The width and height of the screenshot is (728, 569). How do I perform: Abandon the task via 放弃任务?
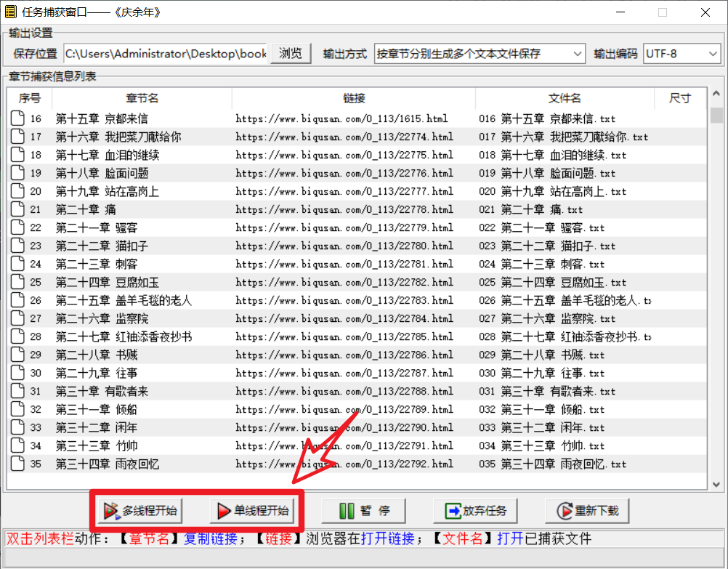(475, 511)
